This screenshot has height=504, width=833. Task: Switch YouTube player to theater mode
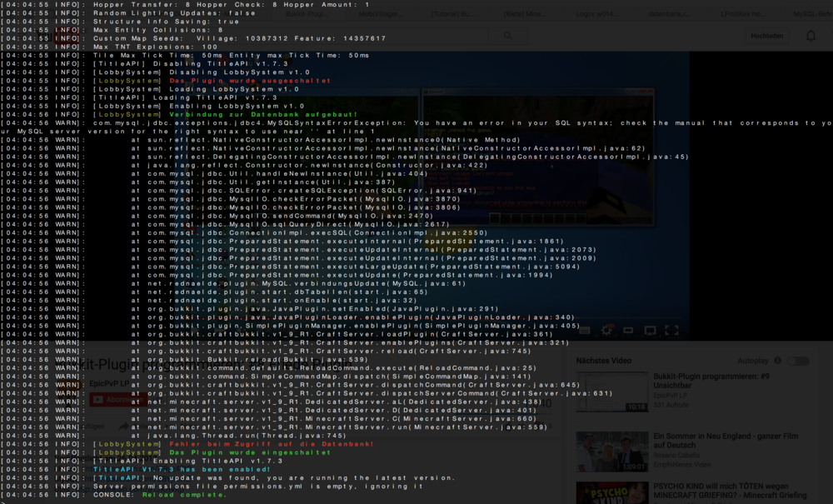pos(628,331)
